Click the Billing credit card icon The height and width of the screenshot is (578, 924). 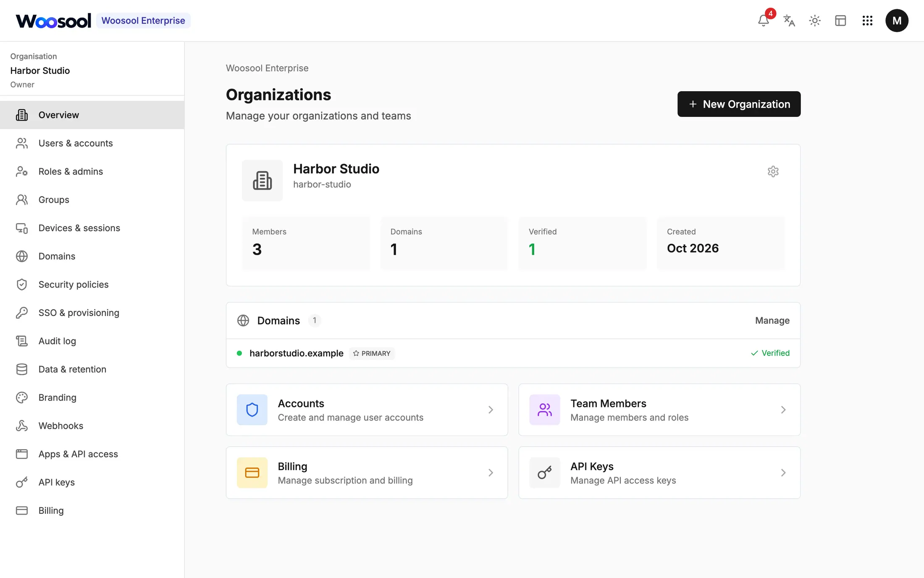pos(252,472)
